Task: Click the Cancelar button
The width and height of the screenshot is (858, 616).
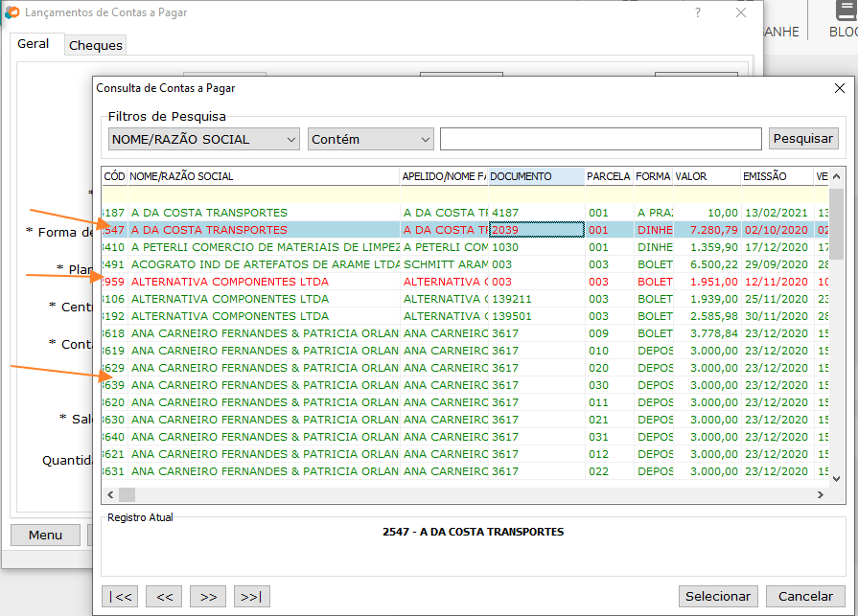Action: pos(805,596)
